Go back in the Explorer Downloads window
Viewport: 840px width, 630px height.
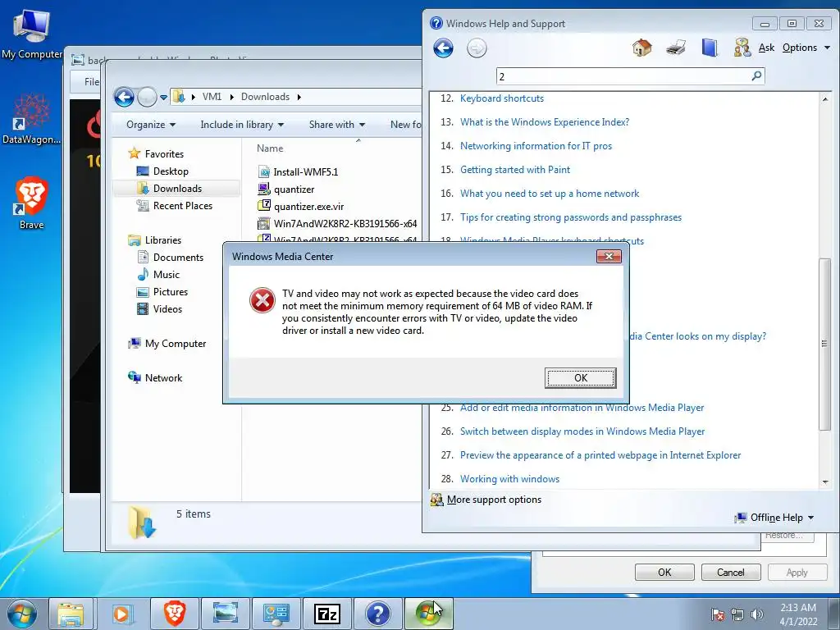tap(125, 97)
